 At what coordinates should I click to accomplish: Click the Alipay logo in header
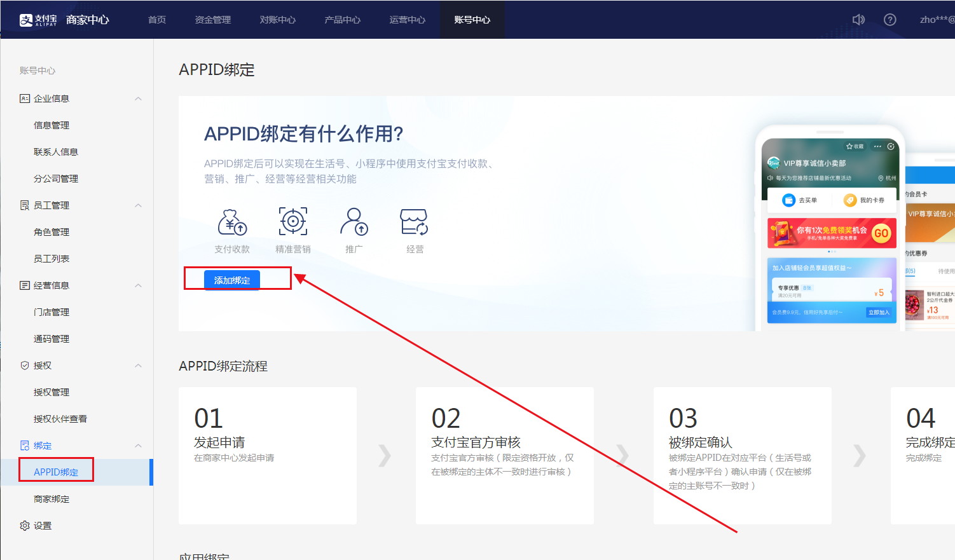38,20
